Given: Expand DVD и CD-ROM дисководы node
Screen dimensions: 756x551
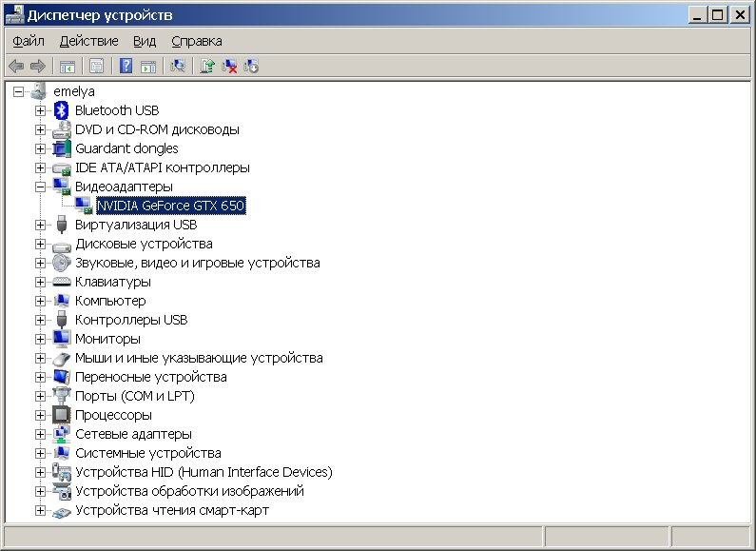Looking at the screenshot, I should (x=40, y=129).
